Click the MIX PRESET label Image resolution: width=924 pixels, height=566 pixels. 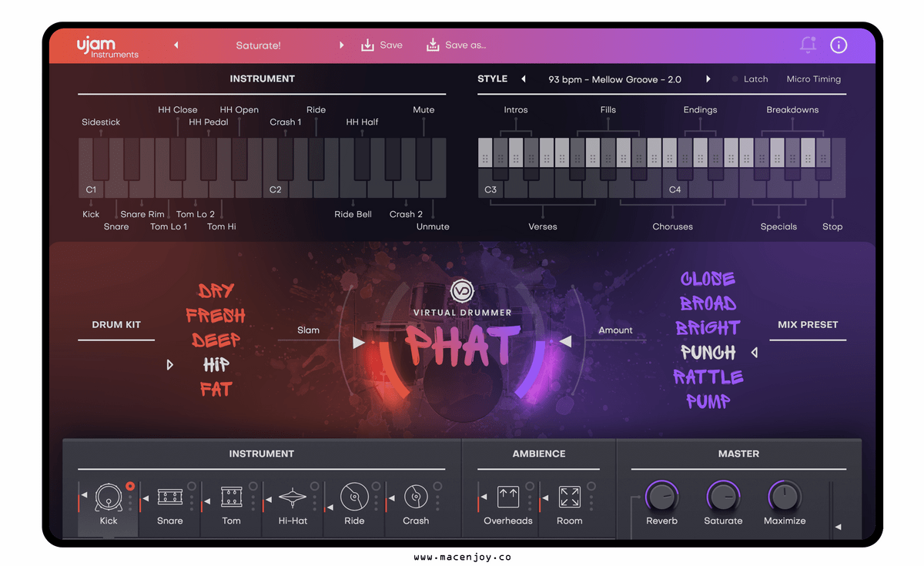click(x=808, y=325)
